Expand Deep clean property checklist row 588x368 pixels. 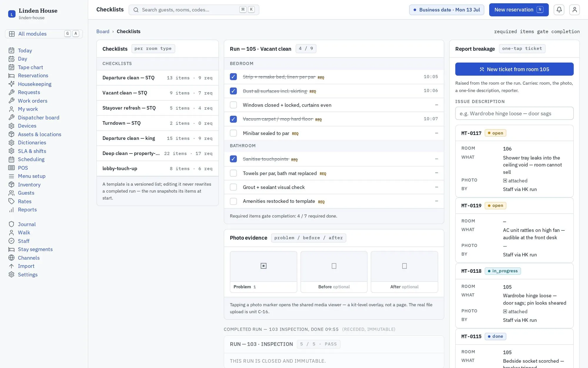[157, 153]
